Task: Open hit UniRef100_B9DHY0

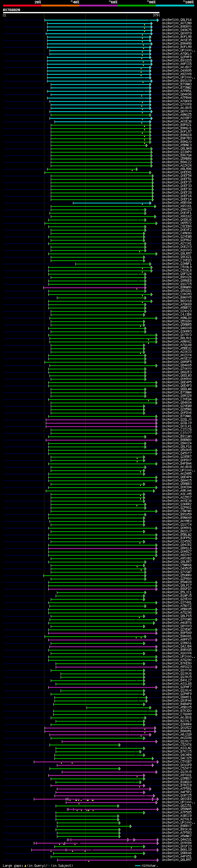Action: (x=177, y=27)
